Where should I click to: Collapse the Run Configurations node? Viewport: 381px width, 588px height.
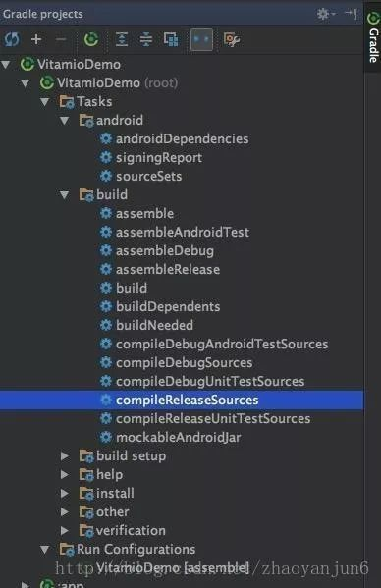(x=45, y=550)
